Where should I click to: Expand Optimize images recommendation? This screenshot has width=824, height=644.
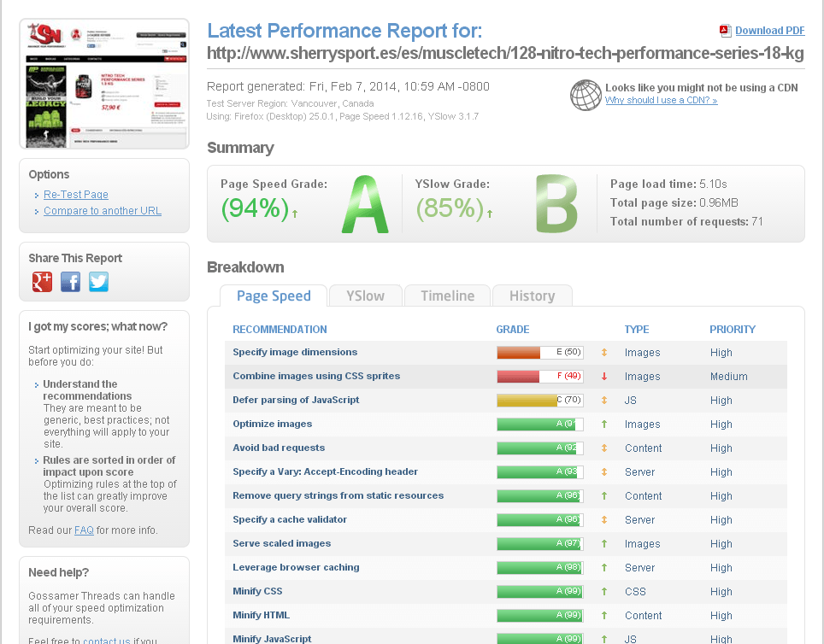272,424
